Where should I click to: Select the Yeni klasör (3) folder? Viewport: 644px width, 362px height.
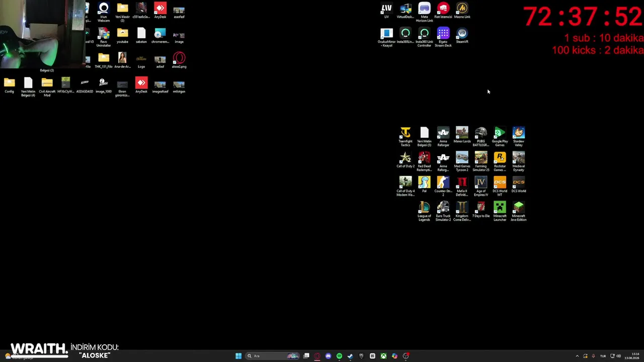pyautogui.click(x=122, y=12)
